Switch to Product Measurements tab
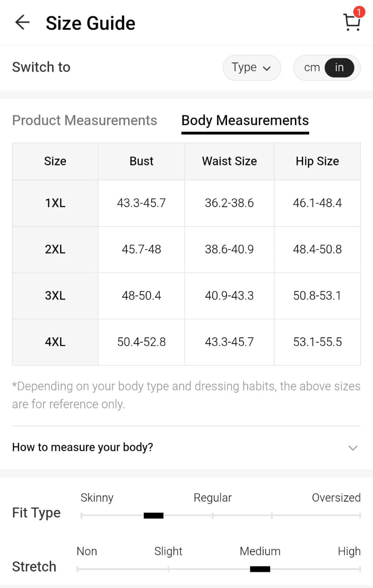This screenshot has width=373, height=588. (x=85, y=120)
